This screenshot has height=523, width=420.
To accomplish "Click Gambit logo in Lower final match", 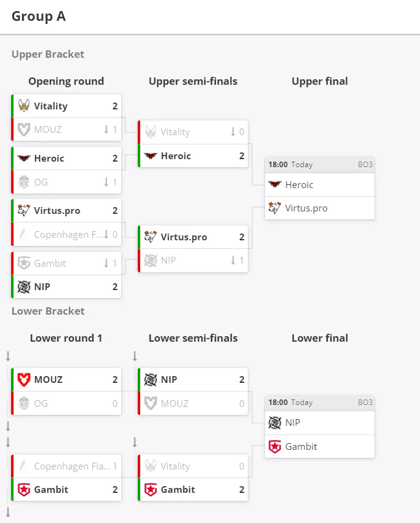I will point(275,446).
